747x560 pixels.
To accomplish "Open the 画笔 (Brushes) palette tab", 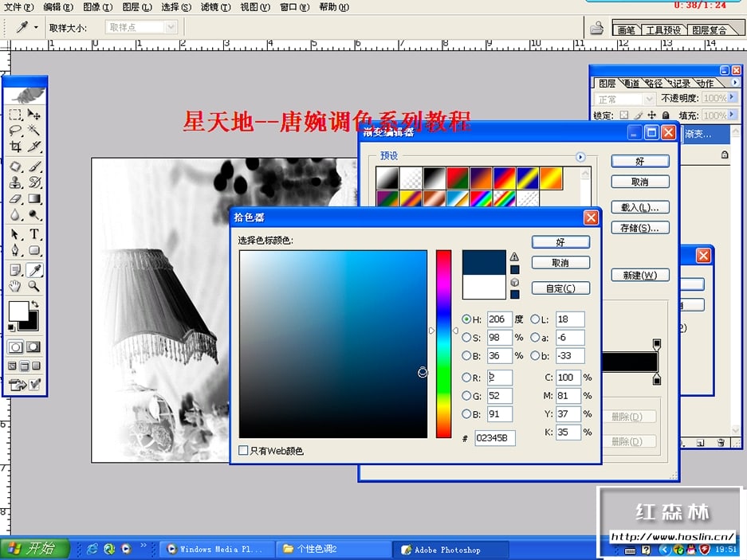I will tap(626, 30).
